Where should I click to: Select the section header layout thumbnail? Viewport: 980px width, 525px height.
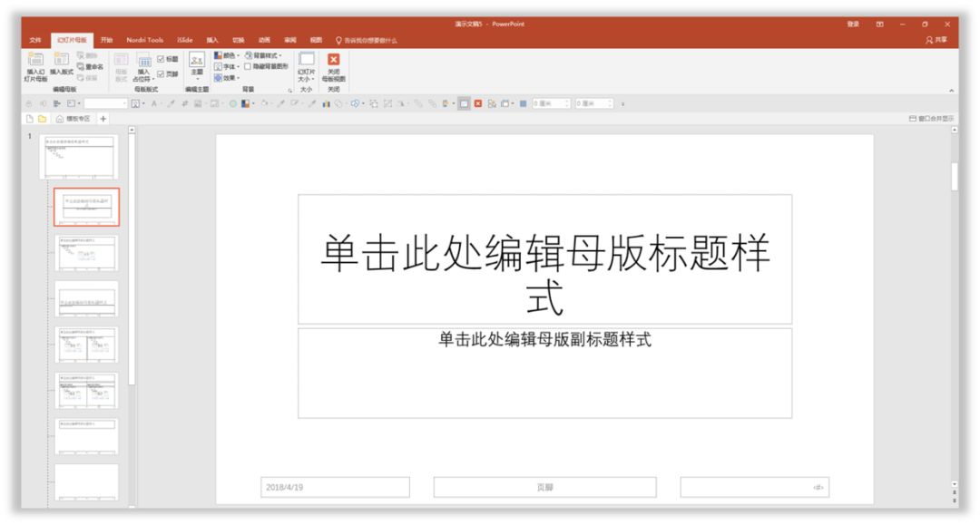86,299
